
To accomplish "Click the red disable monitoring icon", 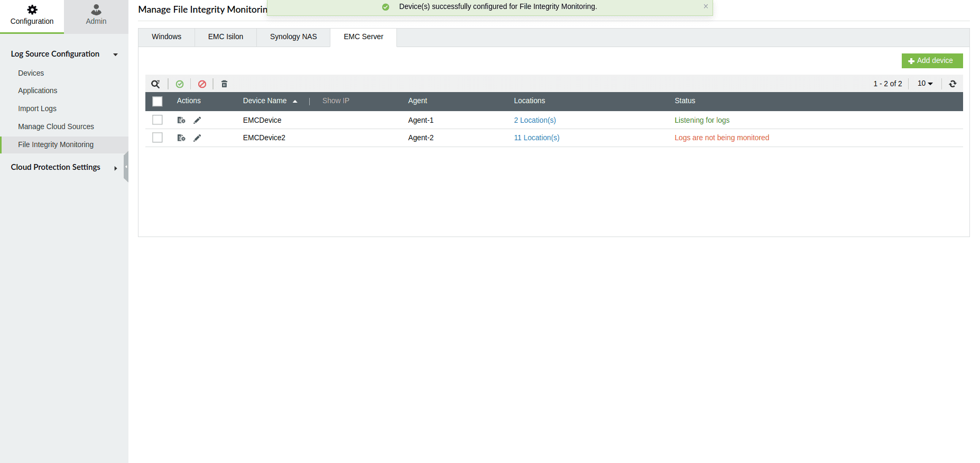I will [202, 84].
